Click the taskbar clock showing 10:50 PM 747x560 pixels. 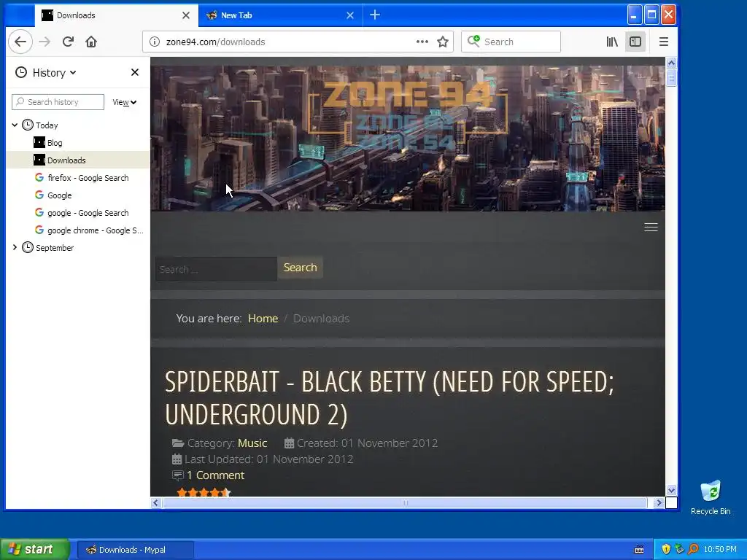pyautogui.click(x=720, y=550)
